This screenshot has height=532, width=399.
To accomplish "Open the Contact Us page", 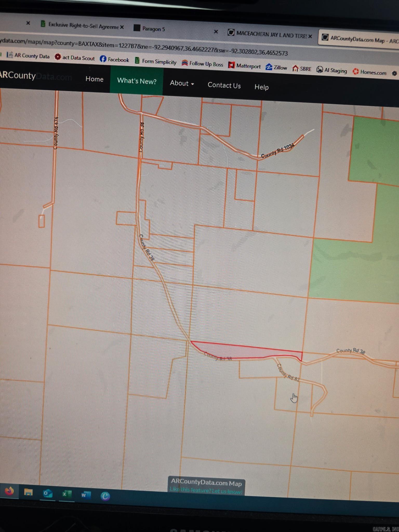I will coord(224,85).
